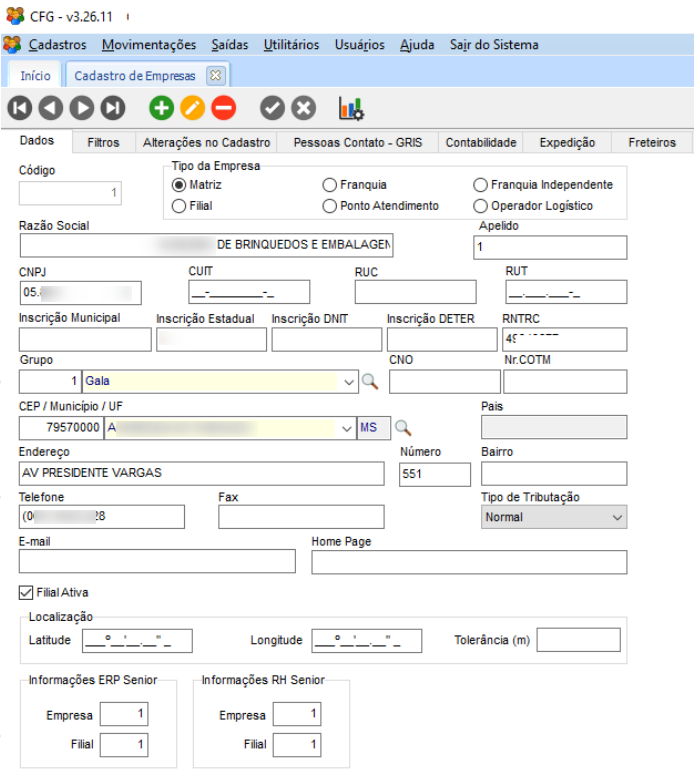Click the E-mail input field
Screen dimensions: 697x774
click(157, 561)
